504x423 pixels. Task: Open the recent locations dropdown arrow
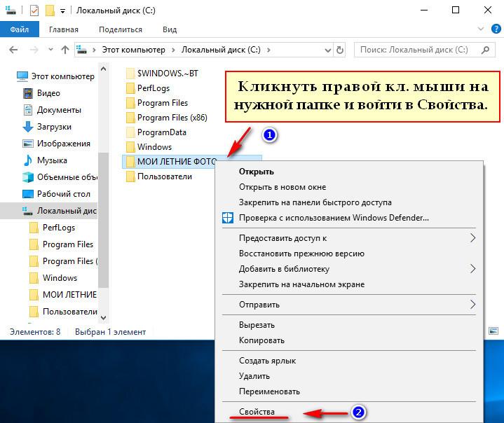[x=50, y=50]
